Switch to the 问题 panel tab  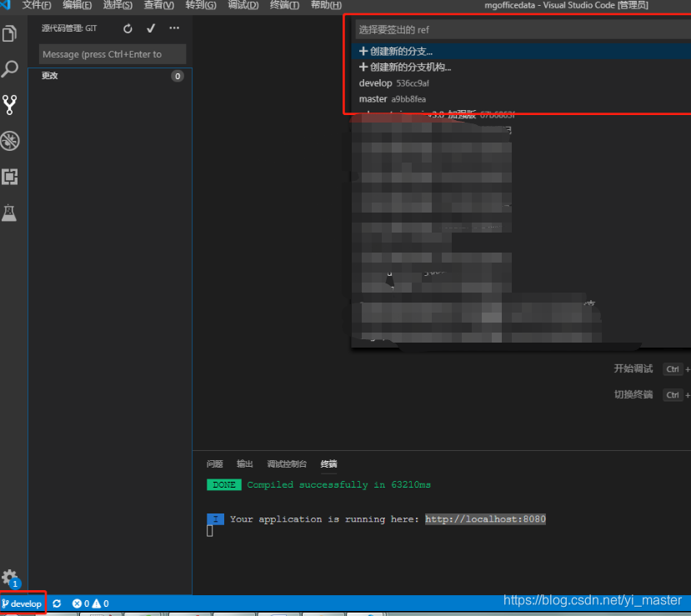pyautogui.click(x=214, y=463)
